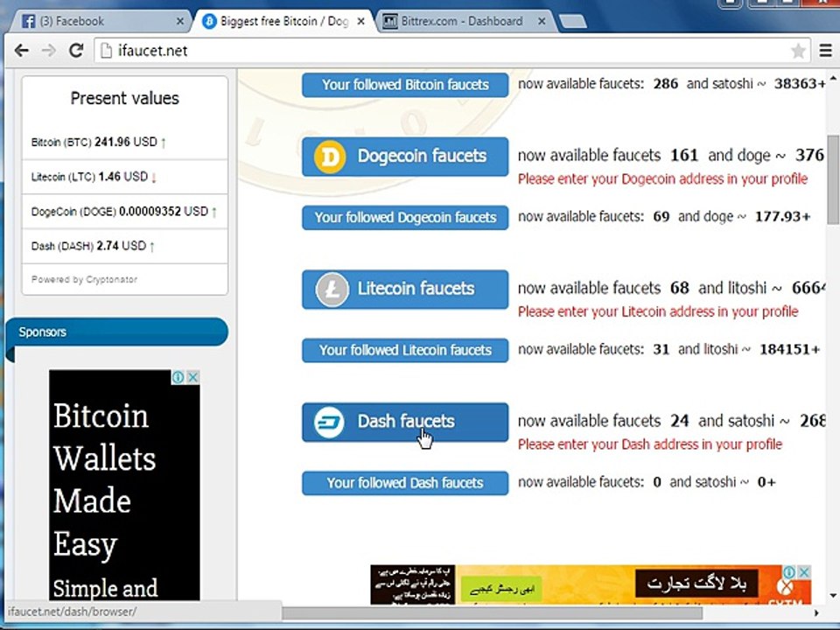Open the Chrome hamburger menu
Viewport: 840px width, 630px height.
click(x=825, y=51)
